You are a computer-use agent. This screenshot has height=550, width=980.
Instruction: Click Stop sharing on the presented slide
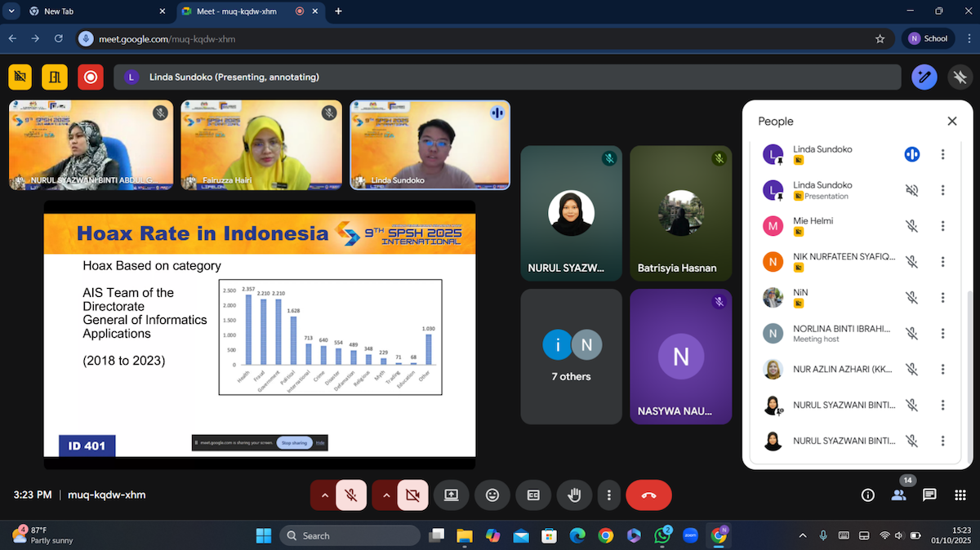pyautogui.click(x=293, y=442)
